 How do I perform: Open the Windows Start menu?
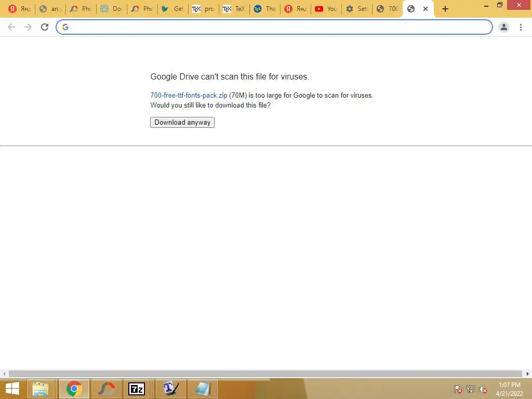pos(12,389)
